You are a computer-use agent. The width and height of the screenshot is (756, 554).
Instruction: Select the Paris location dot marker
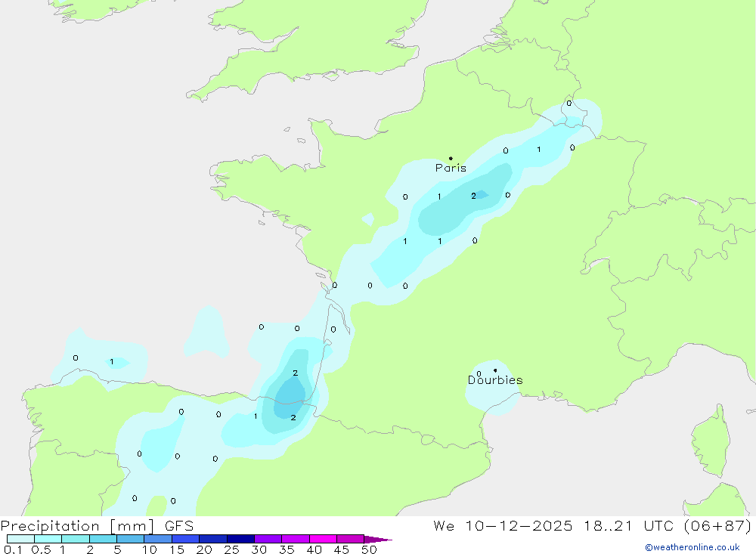[x=451, y=158]
